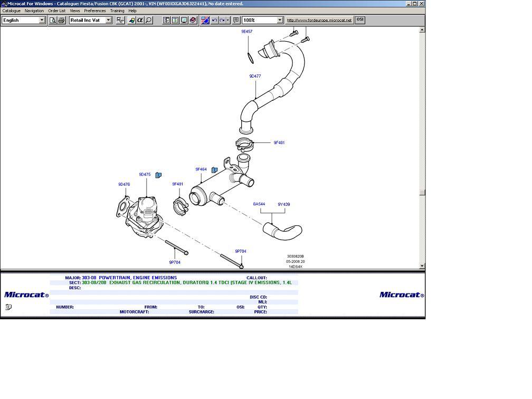Open the 100% zoom level dropdown
Image resolution: width=532 pixels, height=399 pixels.
280,20
